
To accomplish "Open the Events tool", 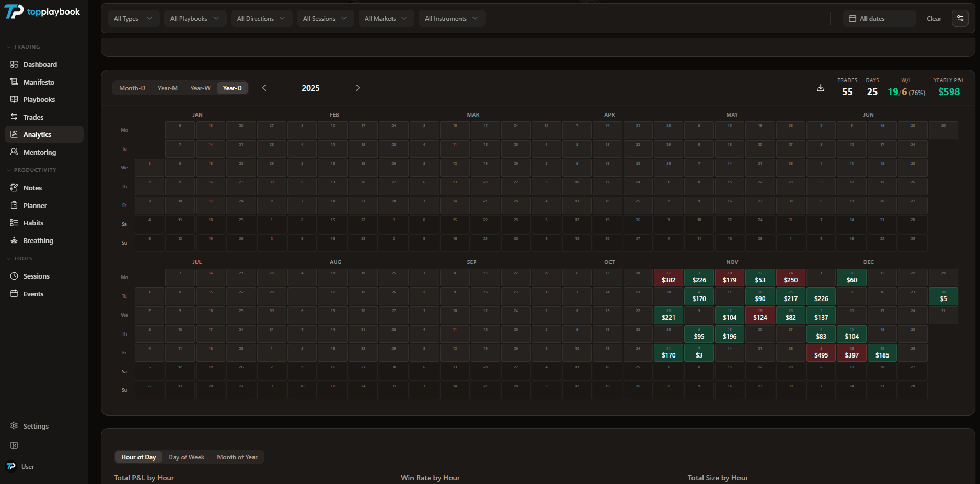I will coord(33,294).
